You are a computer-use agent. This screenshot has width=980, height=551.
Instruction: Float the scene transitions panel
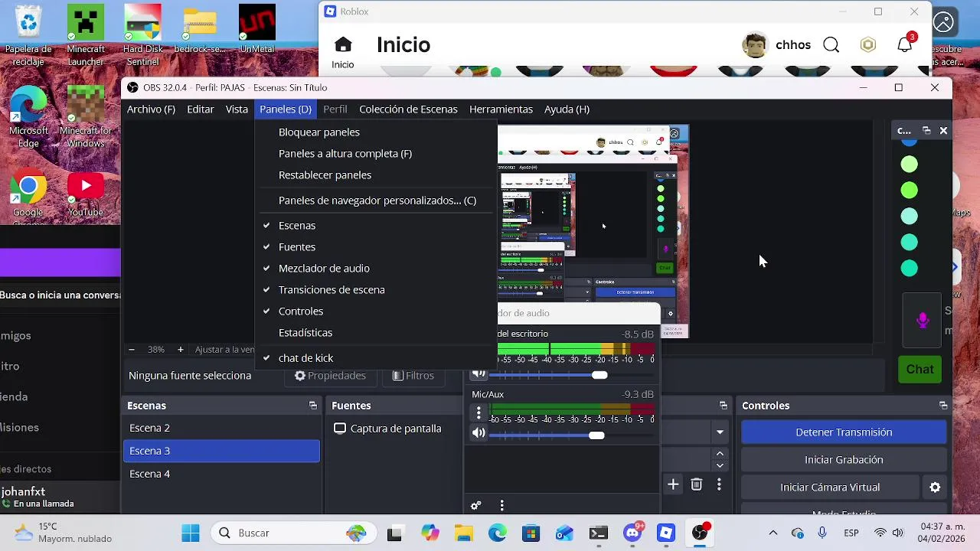723,406
